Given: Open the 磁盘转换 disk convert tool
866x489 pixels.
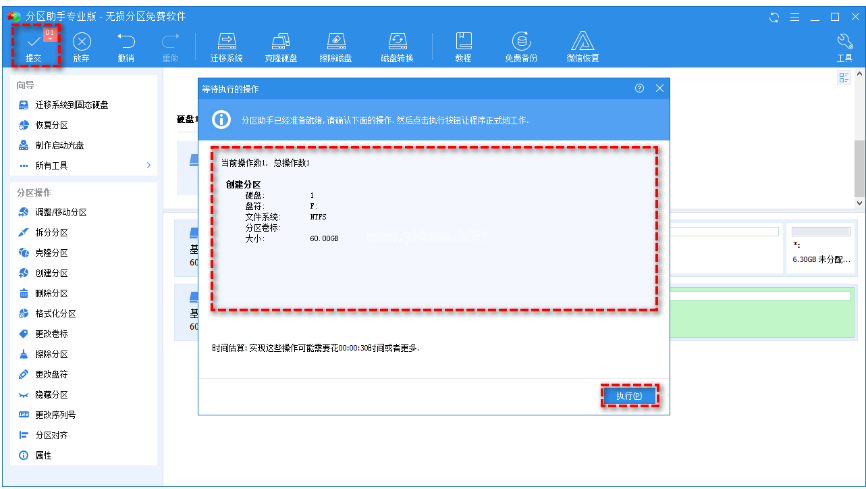Looking at the screenshot, I should tap(397, 46).
